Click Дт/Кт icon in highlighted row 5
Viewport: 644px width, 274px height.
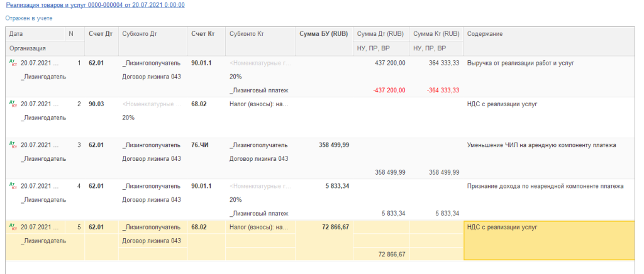pos(13,227)
